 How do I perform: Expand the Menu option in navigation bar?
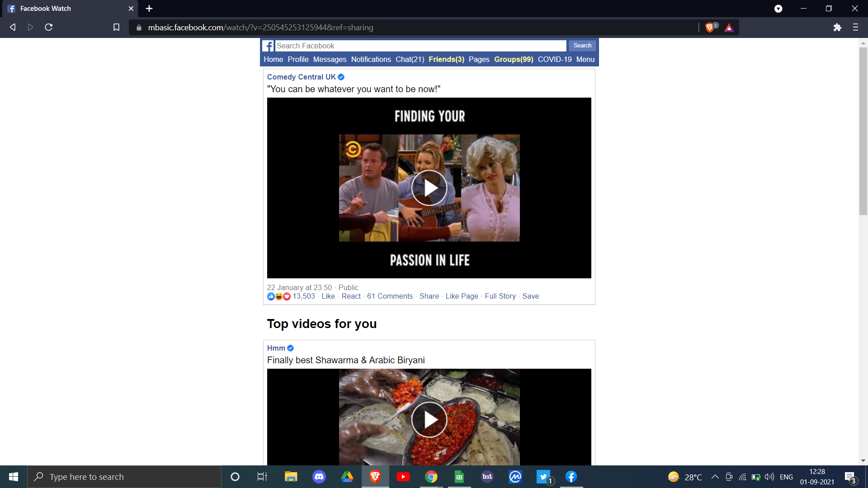coord(585,59)
